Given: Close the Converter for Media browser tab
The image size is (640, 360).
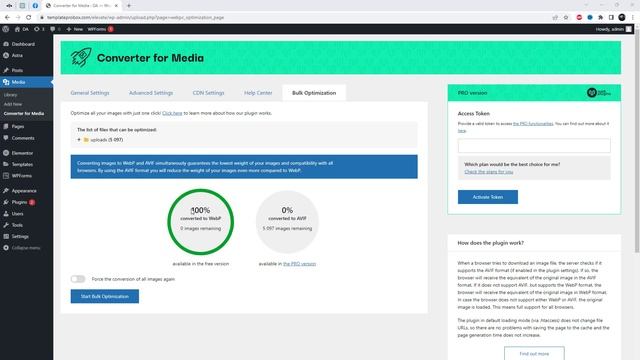Looking at the screenshot, I should point(116,6).
